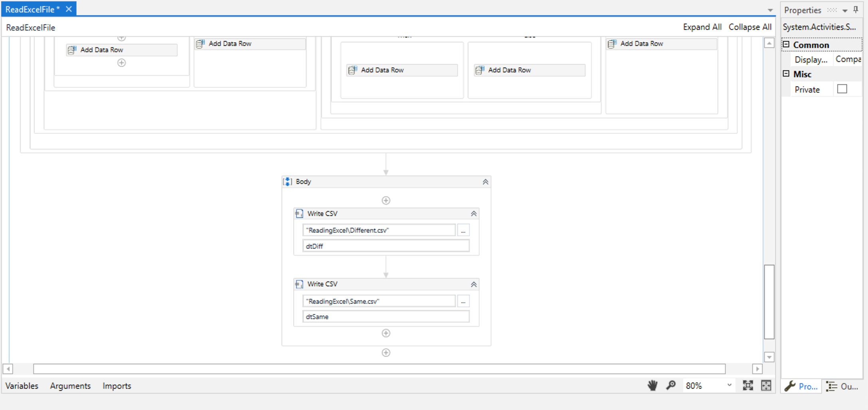This screenshot has width=868, height=410.
Task: Click Expand All
Action: tap(702, 27)
